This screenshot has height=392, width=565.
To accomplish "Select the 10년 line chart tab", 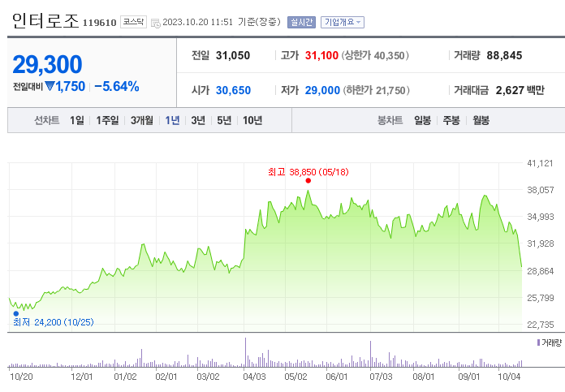I will point(252,120).
